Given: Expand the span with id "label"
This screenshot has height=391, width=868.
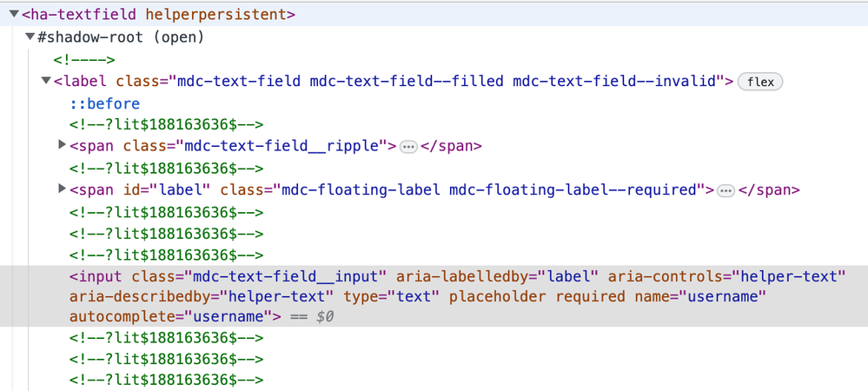Looking at the screenshot, I should tap(62, 189).
